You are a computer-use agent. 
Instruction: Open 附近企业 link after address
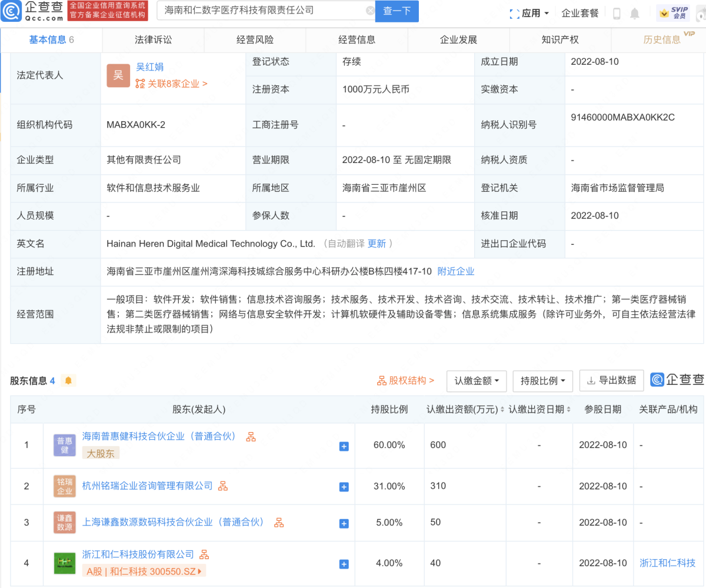(456, 271)
